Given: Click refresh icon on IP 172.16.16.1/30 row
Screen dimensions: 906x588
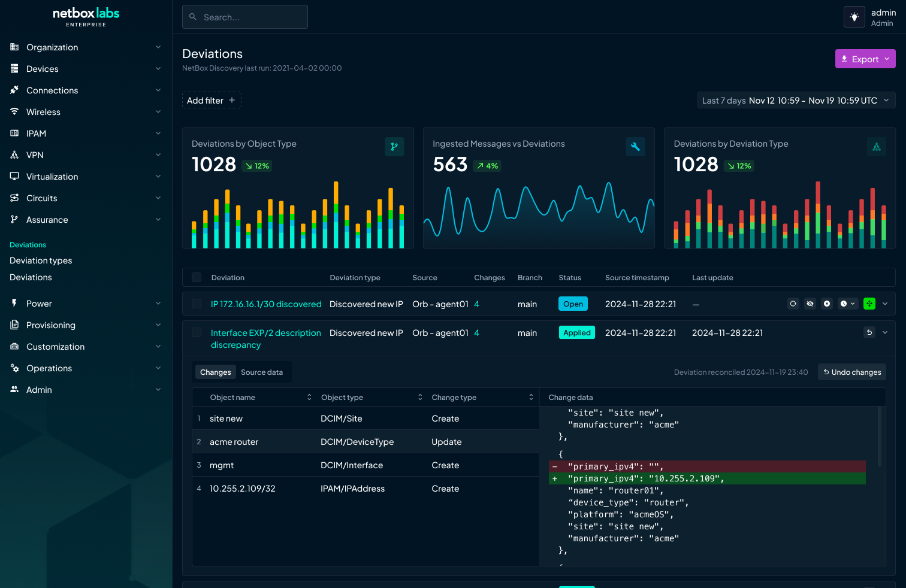Looking at the screenshot, I should point(793,304).
